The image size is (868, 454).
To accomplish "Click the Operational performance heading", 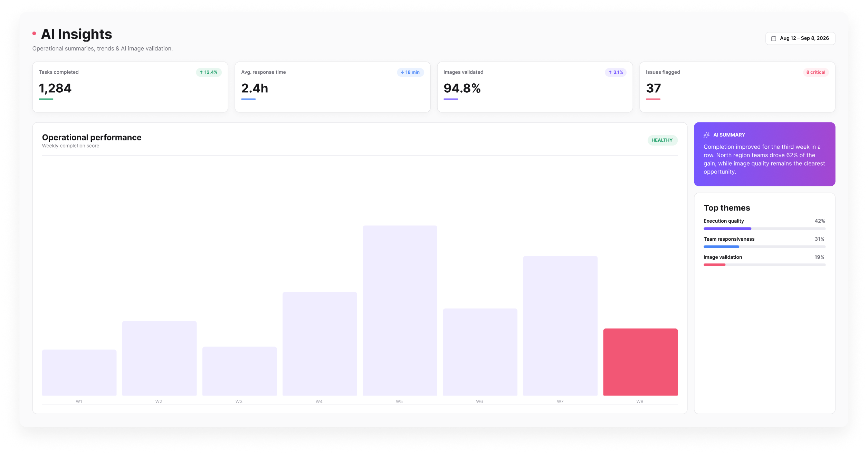I will [92, 137].
